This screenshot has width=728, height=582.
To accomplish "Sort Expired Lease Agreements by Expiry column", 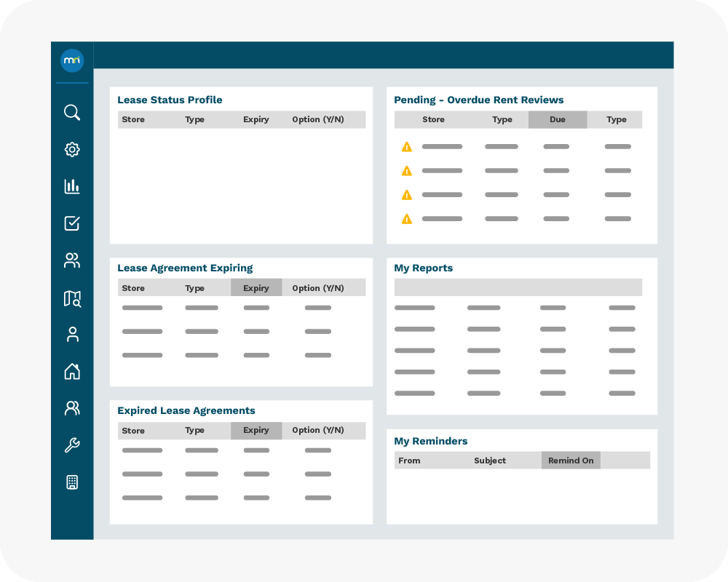I will tap(256, 431).
